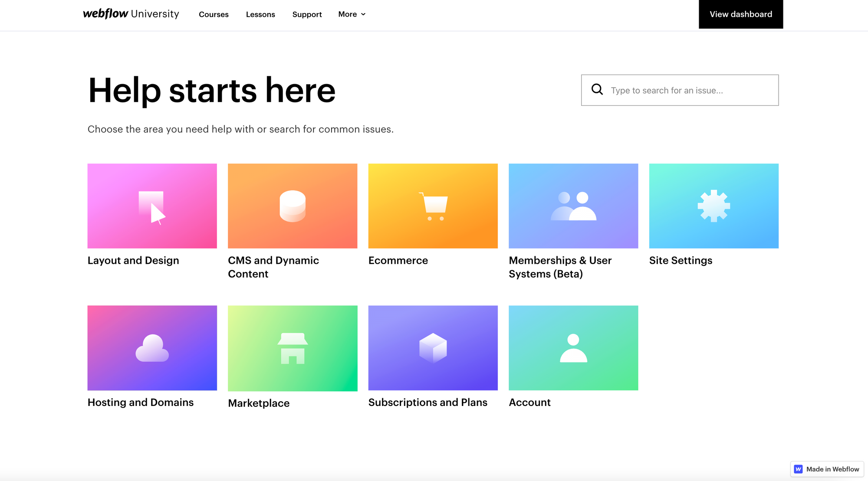Click the CMS and Dynamic Content title
This screenshot has height=481, width=868.
pyautogui.click(x=273, y=267)
